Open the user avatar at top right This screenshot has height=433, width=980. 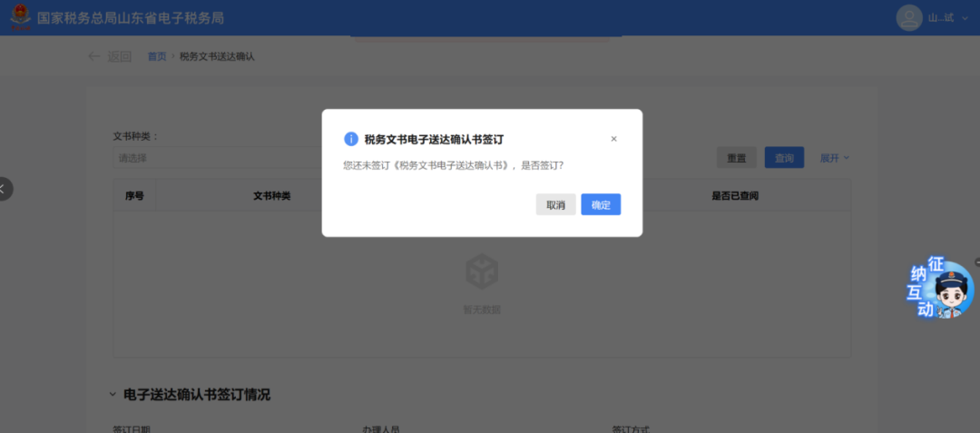908,17
